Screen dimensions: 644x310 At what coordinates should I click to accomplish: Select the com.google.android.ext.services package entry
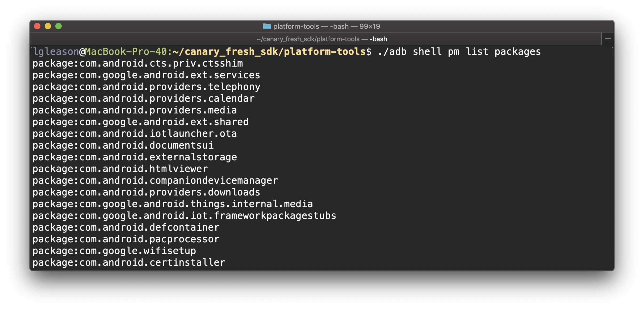pyautogui.click(x=146, y=75)
